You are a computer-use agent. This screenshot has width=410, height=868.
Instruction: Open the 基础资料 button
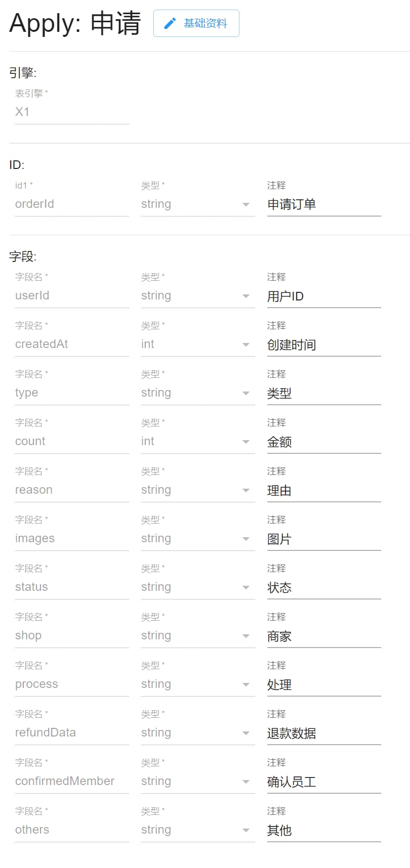pyautogui.click(x=196, y=23)
